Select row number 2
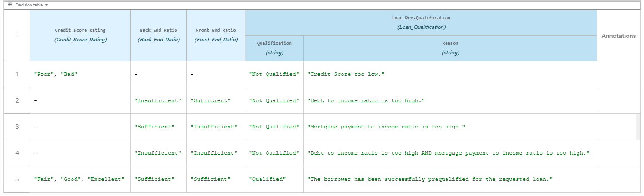Screen dimensions: 644x196 click(17, 100)
